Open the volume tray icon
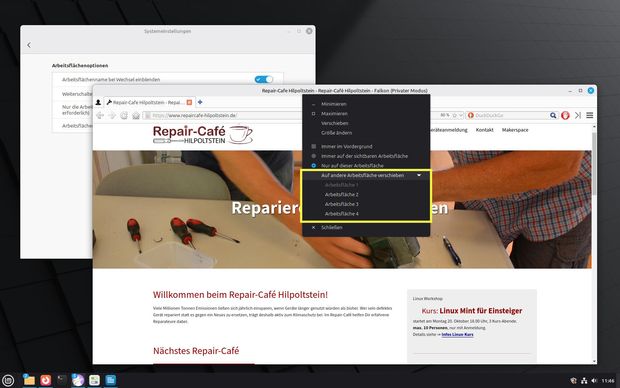The width and height of the screenshot is (620, 388). (594, 381)
